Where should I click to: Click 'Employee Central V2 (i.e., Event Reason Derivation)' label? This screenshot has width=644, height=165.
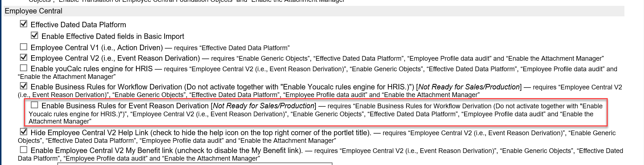click(115, 58)
